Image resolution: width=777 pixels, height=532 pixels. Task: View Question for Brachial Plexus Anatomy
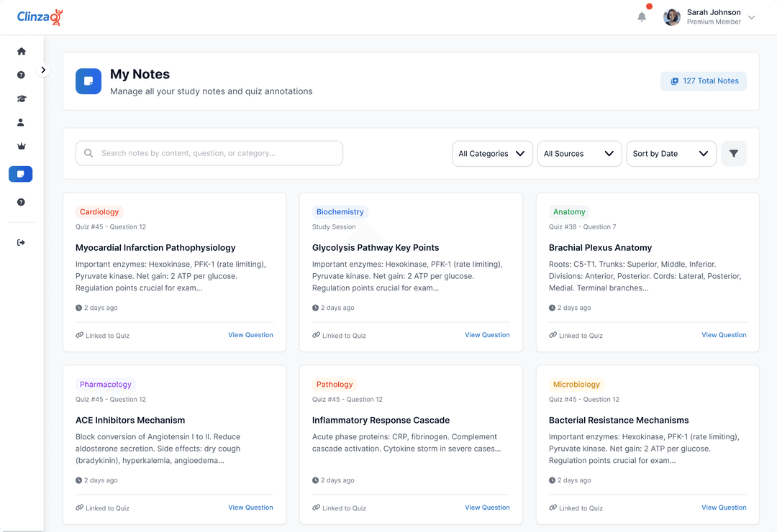pos(724,335)
